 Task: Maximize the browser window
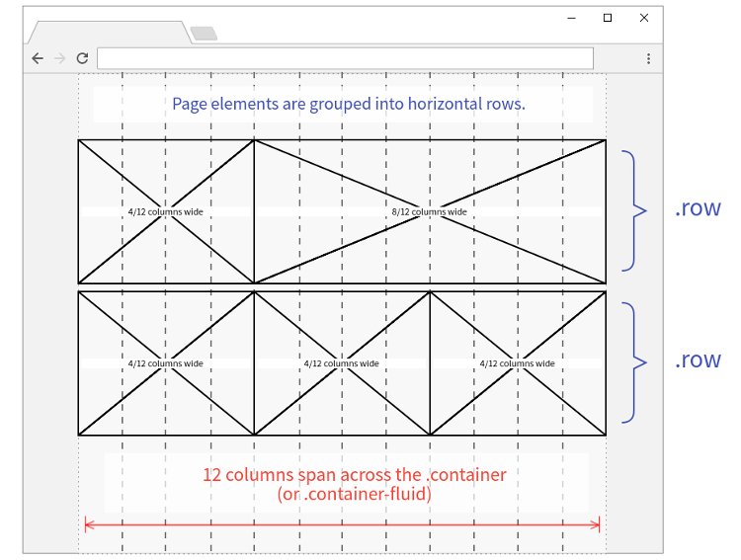(x=608, y=18)
